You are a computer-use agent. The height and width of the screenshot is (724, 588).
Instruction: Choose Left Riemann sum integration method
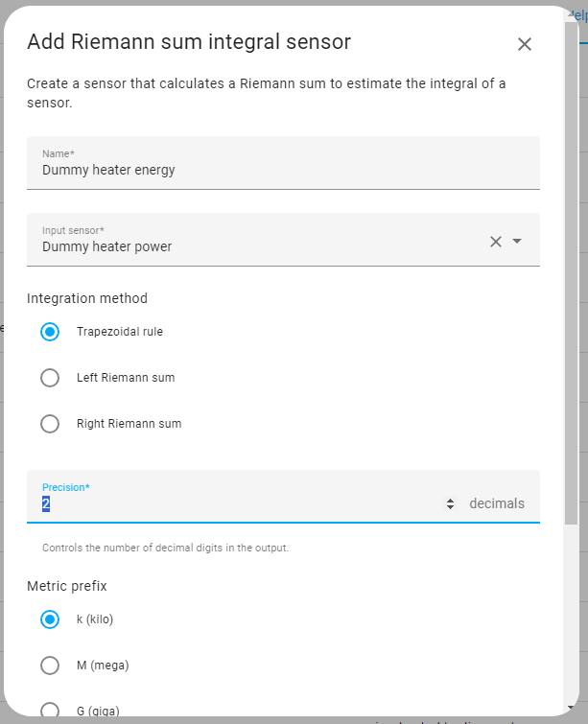pos(50,378)
